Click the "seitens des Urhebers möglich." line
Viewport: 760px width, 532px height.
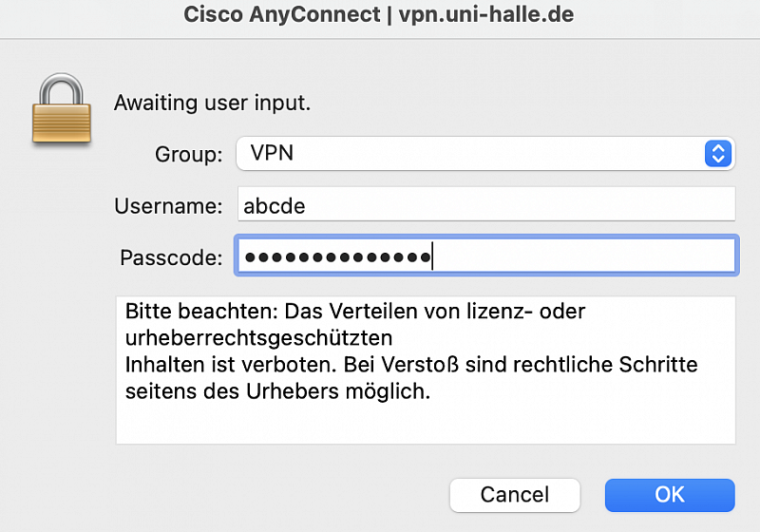pyautogui.click(x=277, y=391)
